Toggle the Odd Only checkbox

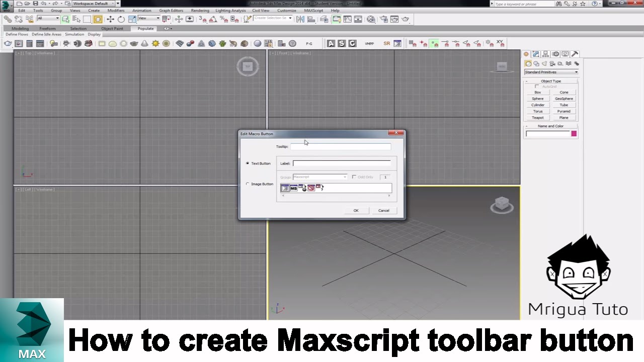(354, 177)
